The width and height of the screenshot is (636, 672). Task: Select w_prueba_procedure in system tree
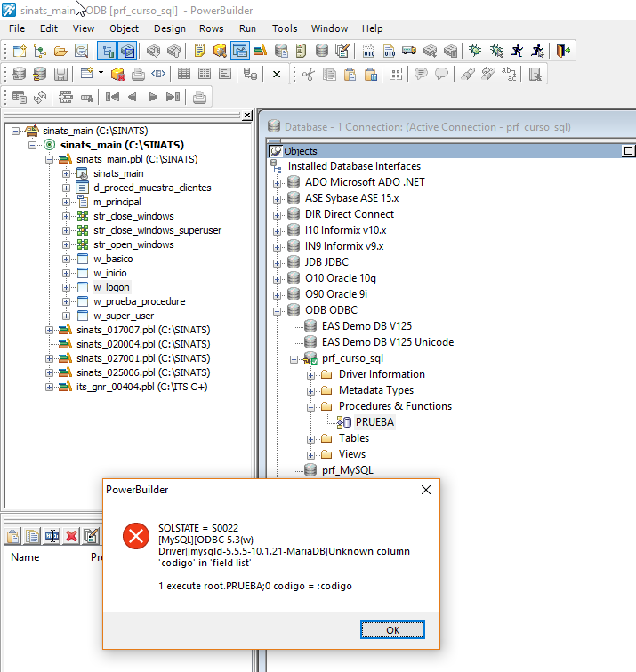coord(139,301)
